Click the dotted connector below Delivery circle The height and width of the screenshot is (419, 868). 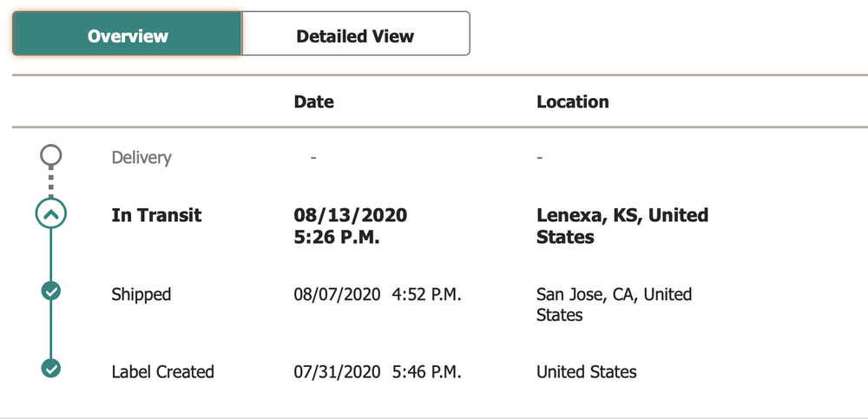tap(51, 184)
